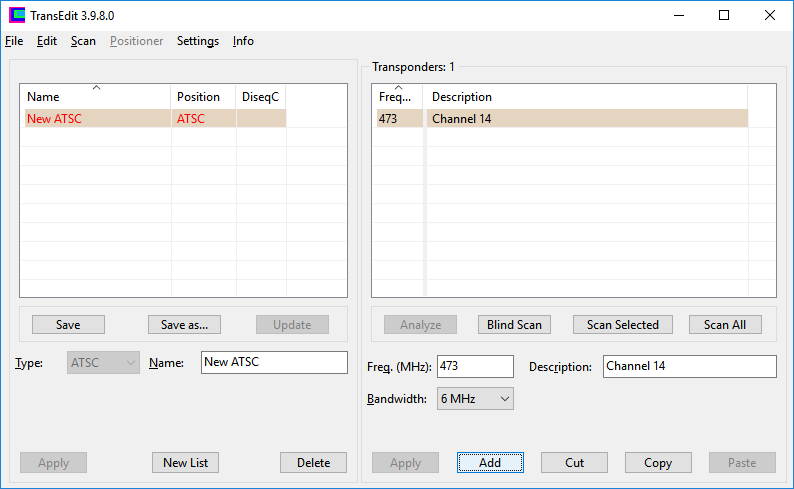Click the Save button
Viewport: 794px width, 489px height.
pyautogui.click(x=68, y=325)
